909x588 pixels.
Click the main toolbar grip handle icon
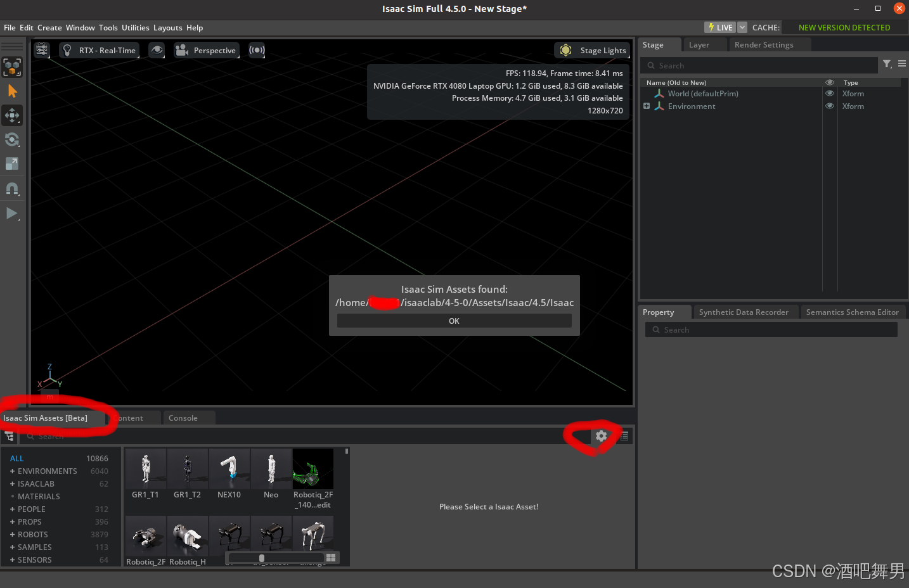(12, 46)
